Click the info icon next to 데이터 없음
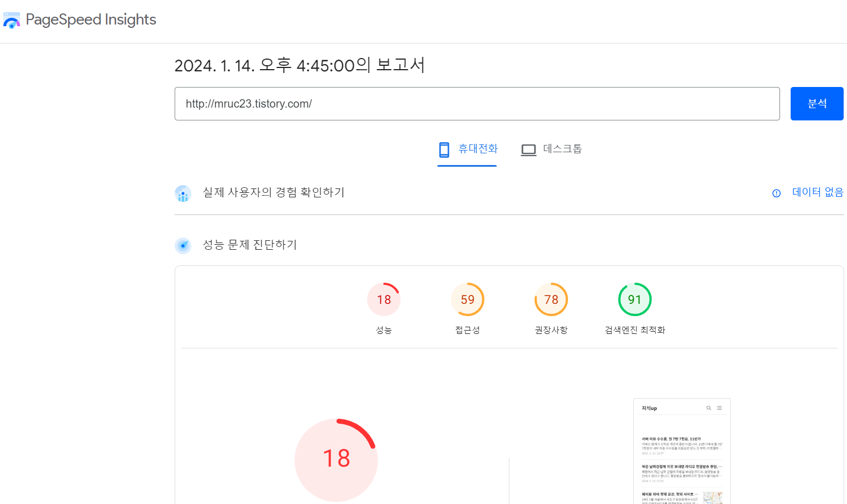This screenshot has width=847, height=504. pos(776,193)
